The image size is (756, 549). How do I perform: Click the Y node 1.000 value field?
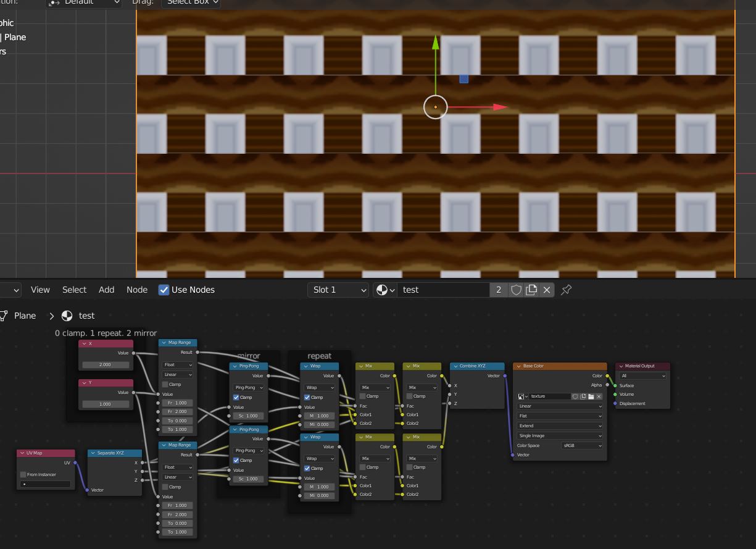point(106,404)
